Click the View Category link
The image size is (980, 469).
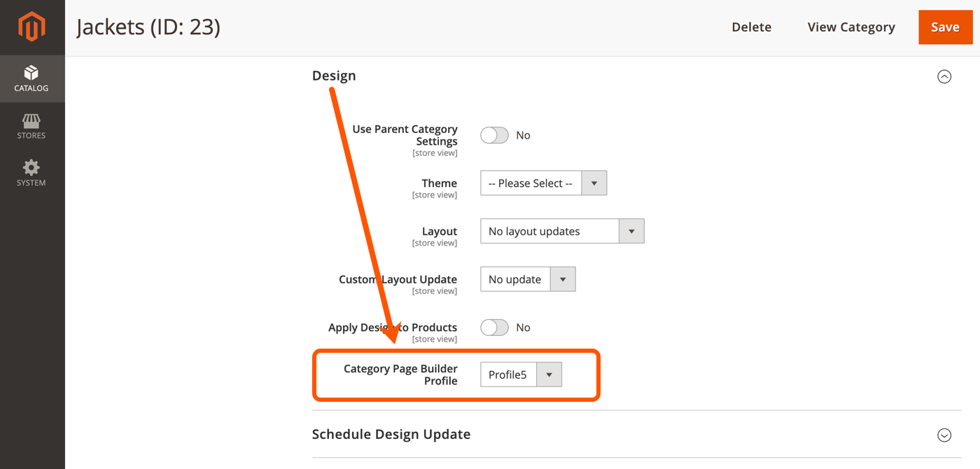tap(851, 27)
